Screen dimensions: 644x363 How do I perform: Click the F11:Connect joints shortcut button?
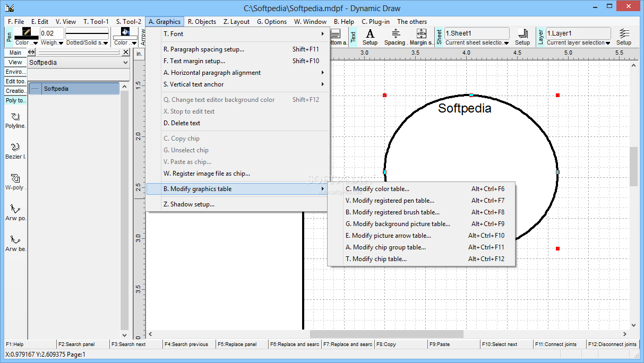pyautogui.click(x=559, y=344)
